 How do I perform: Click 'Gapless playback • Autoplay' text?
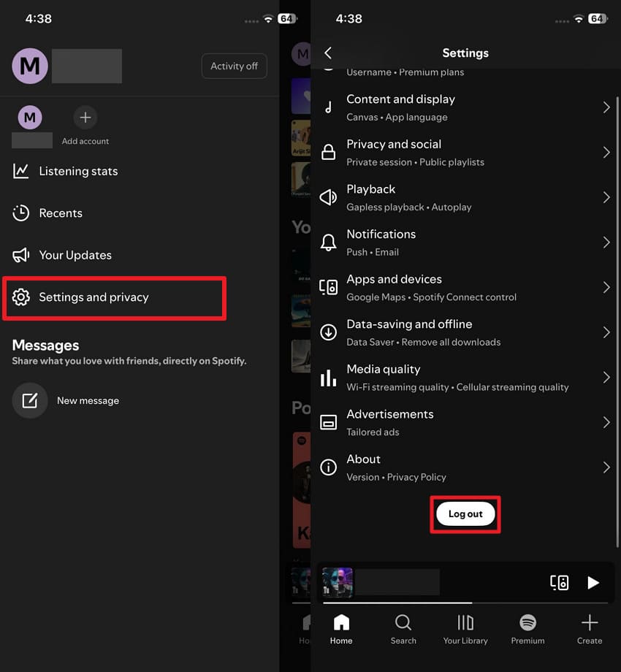(409, 207)
